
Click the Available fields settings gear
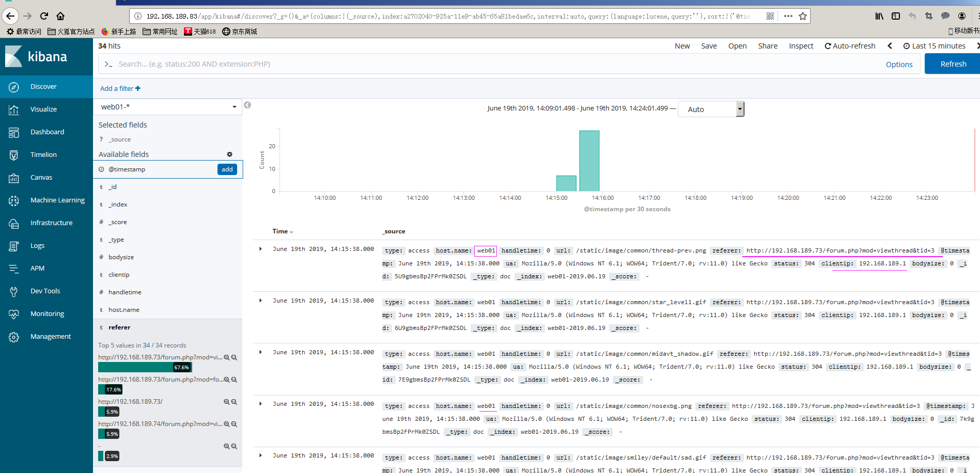pos(229,154)
